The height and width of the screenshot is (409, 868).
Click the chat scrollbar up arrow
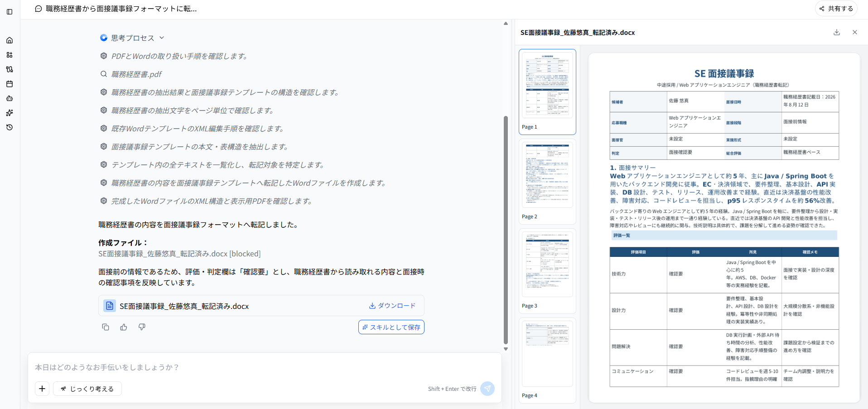pyautogui.click(x=506, y=24)
